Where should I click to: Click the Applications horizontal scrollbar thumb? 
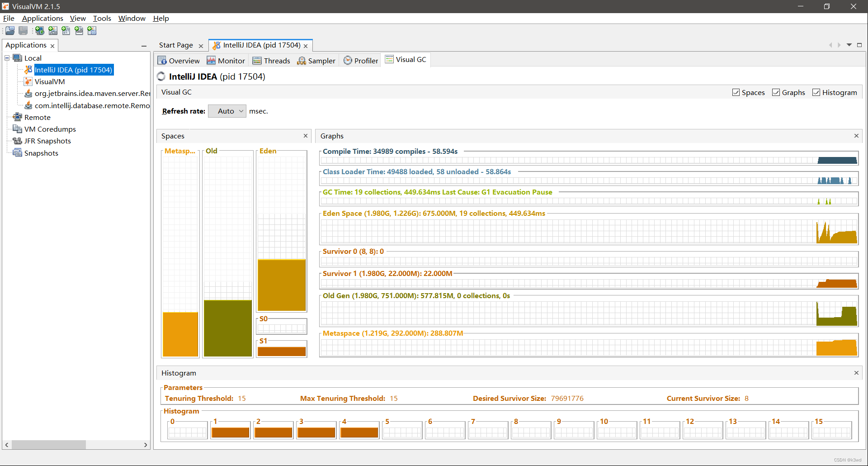click(x=49, y=445)
